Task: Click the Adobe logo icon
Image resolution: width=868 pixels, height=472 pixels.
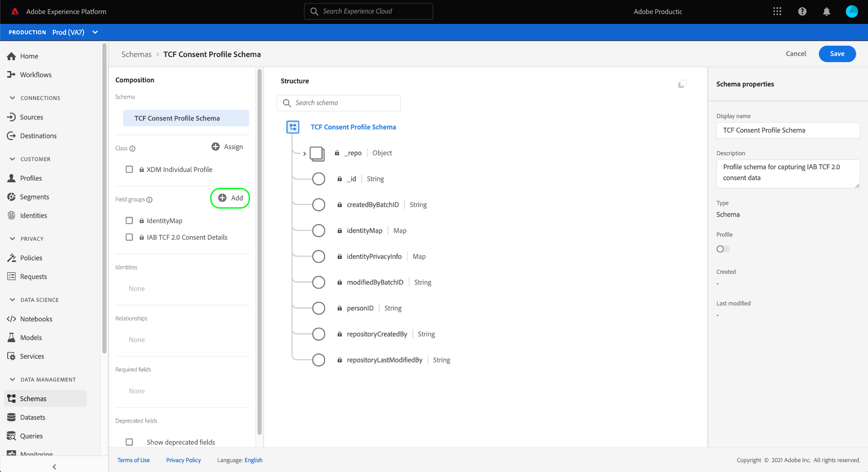Action: [15, 11]
